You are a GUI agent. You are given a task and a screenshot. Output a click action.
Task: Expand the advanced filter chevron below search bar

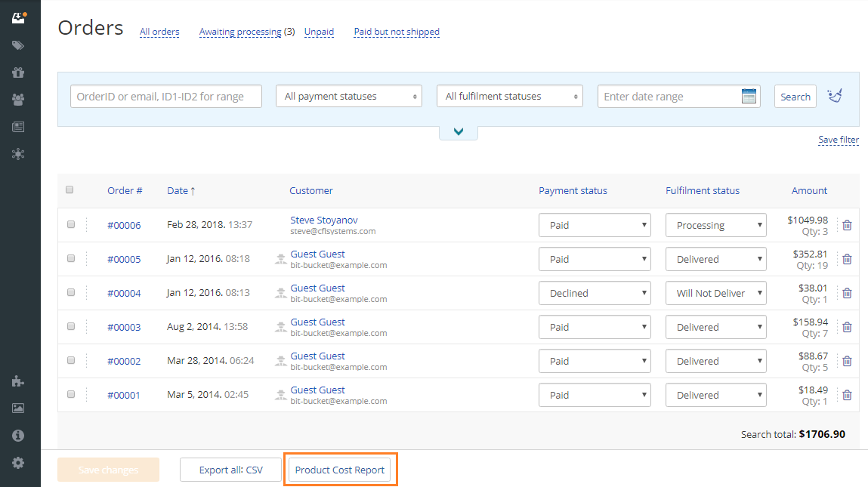(x=459, y=132)
